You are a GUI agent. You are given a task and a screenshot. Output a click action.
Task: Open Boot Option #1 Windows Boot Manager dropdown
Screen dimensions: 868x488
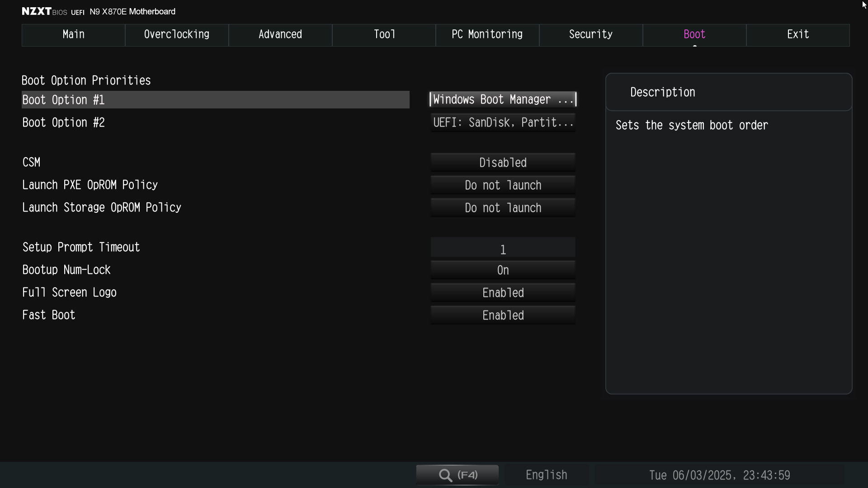click(x=503, y=99)
